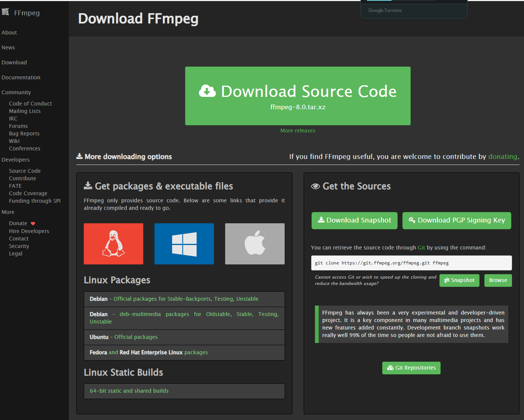Select the Apple macOS logo tile
The height and width of the screenshot is (420, 524).
(x=255, y=244)
